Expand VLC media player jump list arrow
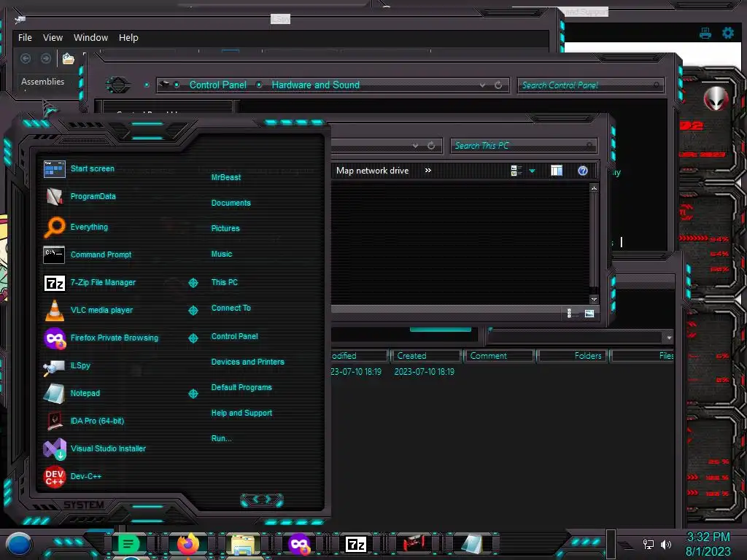 (x=193, y=311)
